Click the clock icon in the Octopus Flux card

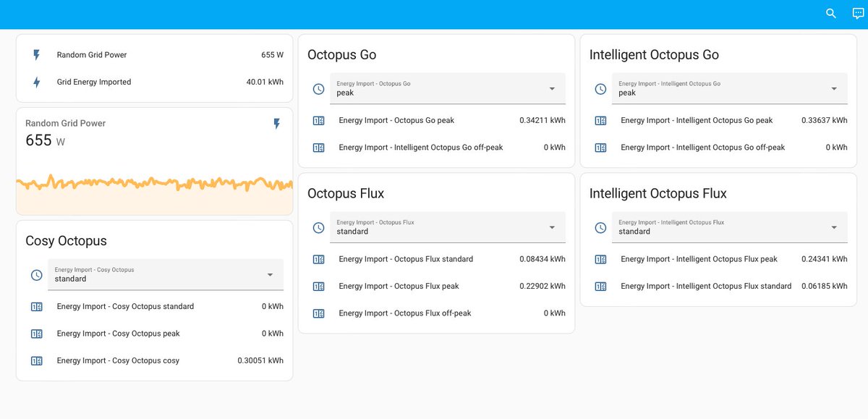click(319, 228)
